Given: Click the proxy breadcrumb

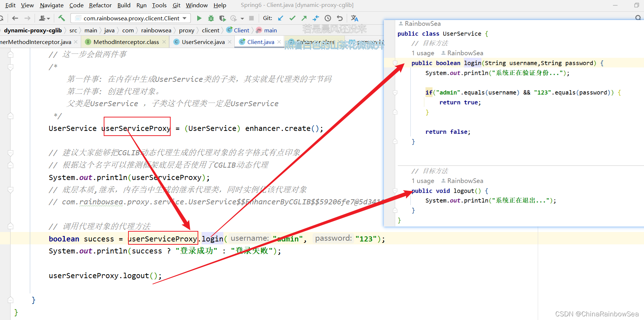Looking at the screenshot, I should tap(187, 30).
